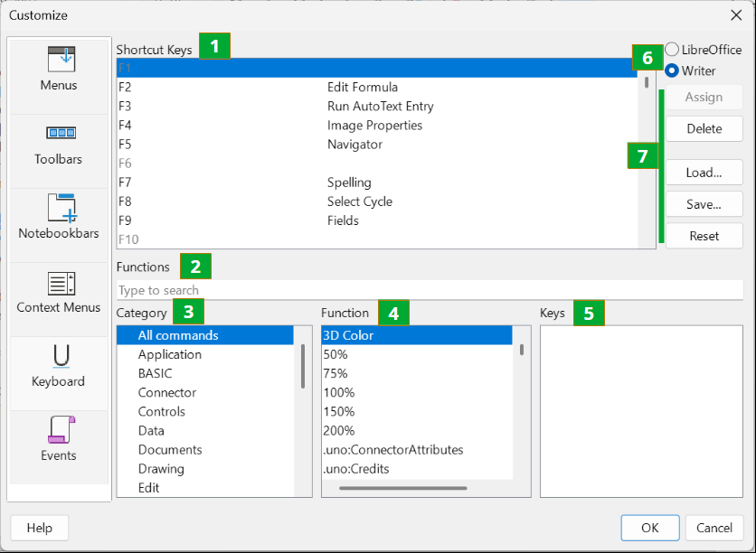Click Category list vertical scrollbar thumb
Viewport: 756px width, 553px height.
point(303,366)
